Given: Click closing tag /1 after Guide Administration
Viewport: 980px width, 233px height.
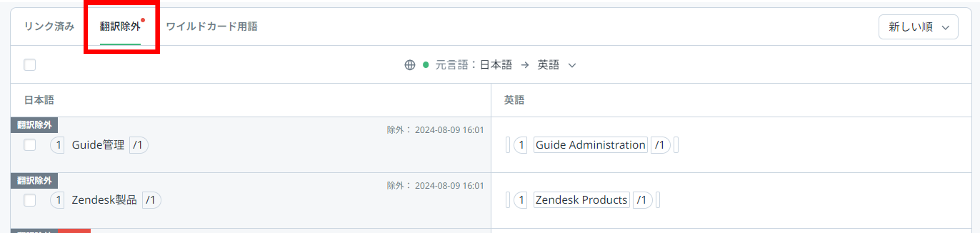Looking at the screenshot, I should coord(660,145).
